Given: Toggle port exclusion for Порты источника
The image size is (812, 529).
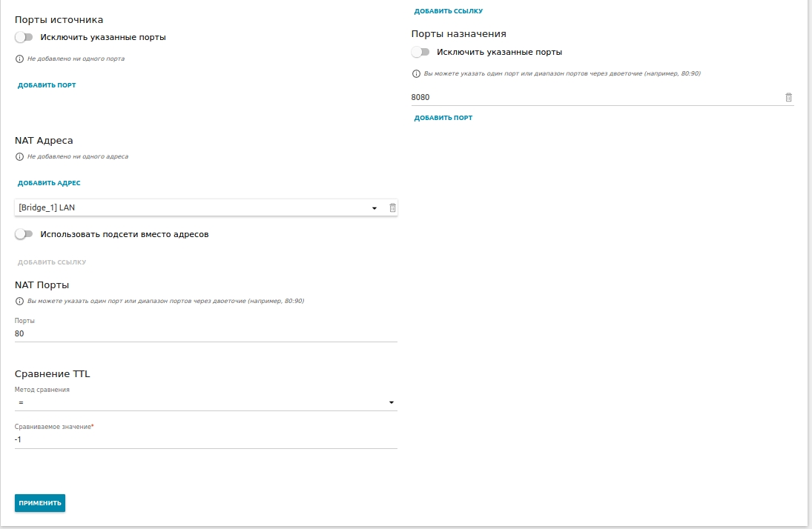Looking at the screenshot, I should click(x=24, y=37).
